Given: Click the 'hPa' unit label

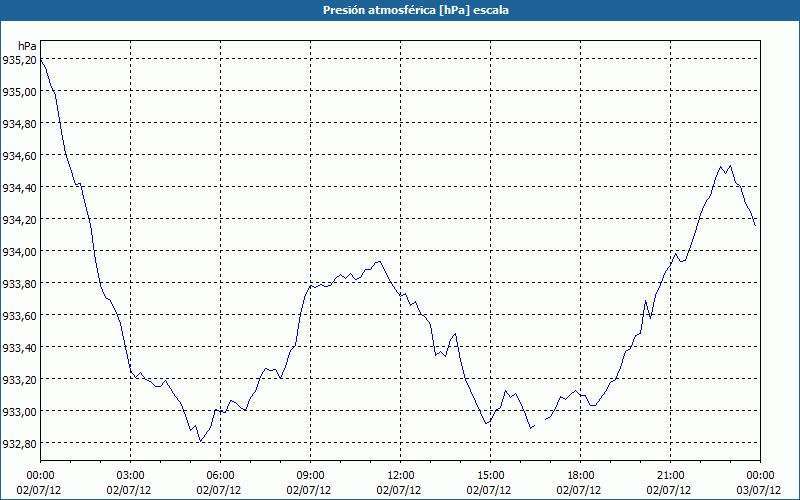Looking at the screenshot, I should pyautogui.click(x=27, y=46).
